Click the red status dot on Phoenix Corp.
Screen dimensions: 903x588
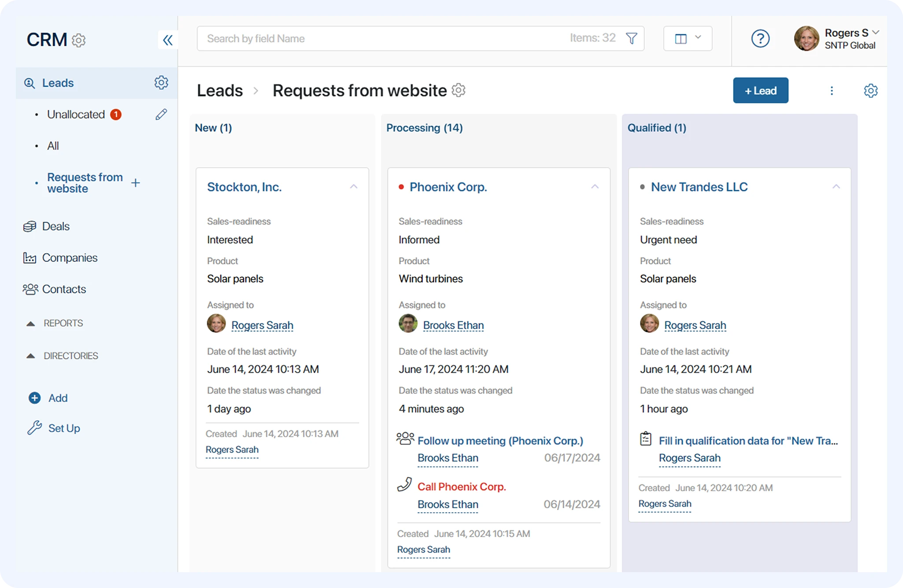[401, 187]
